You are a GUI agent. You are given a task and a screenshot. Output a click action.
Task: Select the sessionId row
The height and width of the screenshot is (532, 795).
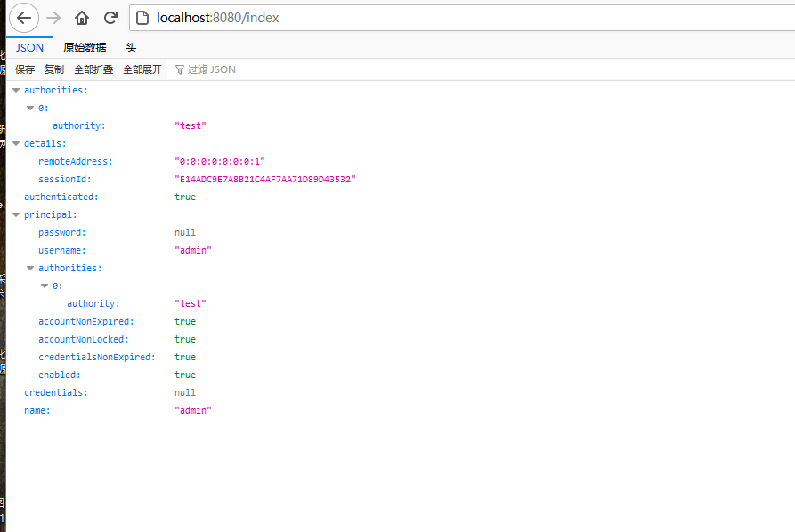(65, 180)
